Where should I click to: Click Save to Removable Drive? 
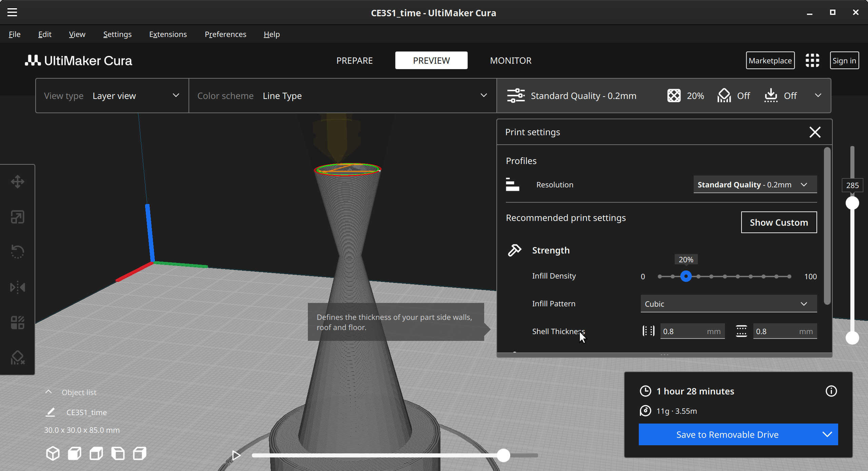click(x=727, y=434)
